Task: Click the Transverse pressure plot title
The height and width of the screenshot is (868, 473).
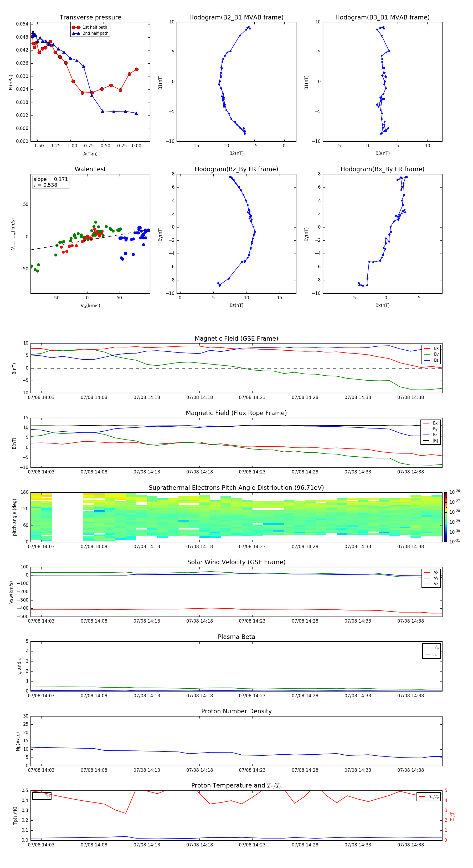Action: click(x=90, y=17)
